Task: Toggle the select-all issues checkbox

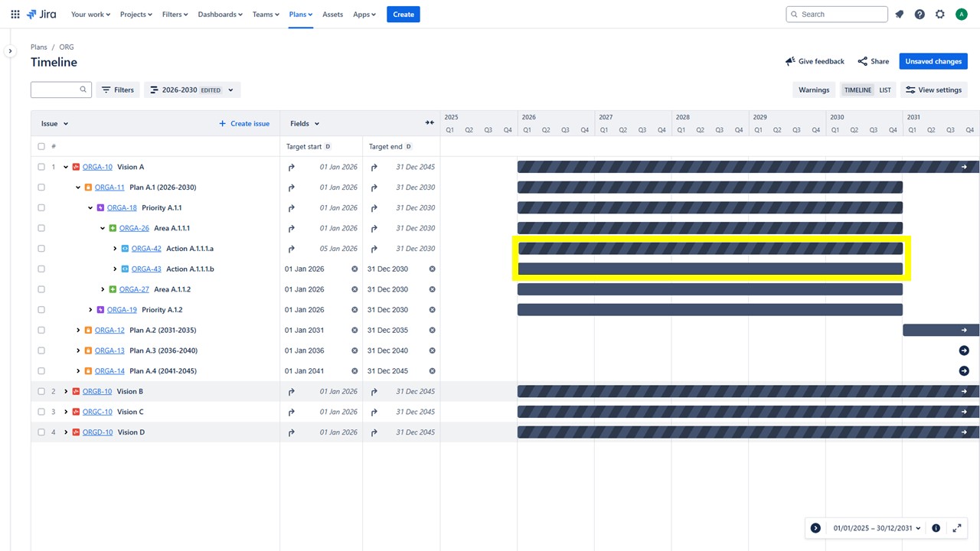Action: pyautogui.click(x=41, y=146)
